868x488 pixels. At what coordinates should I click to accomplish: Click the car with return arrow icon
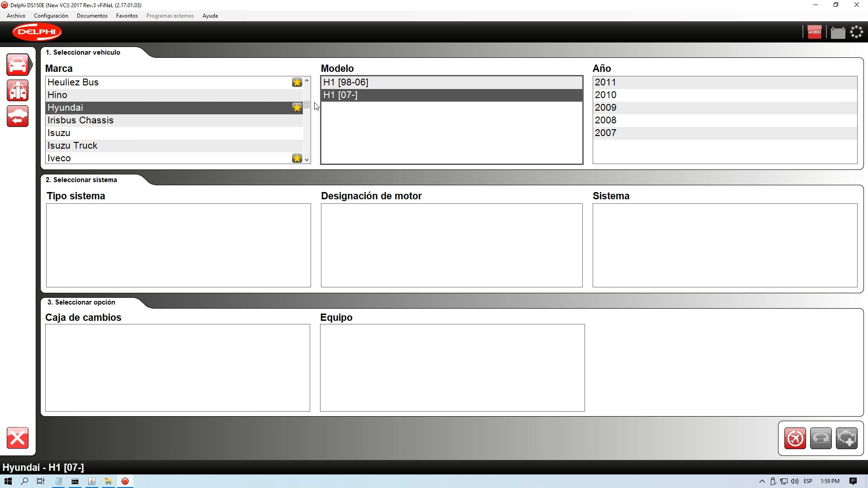(18, 117)
